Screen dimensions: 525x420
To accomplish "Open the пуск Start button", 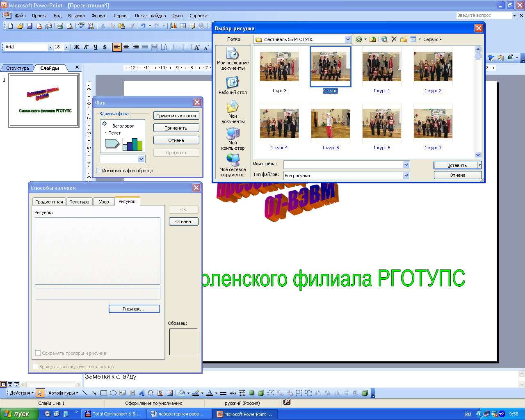I will tap(19, 414).
